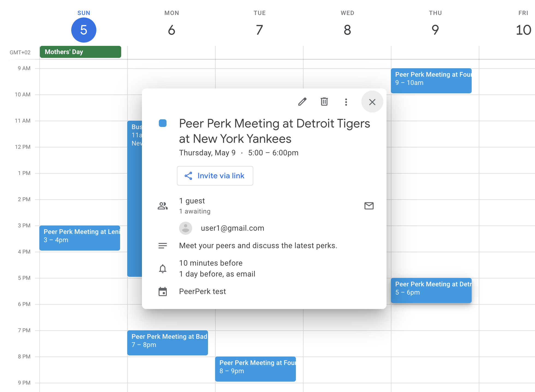The width and height of the screenshot is (535, 392).
Task: Click the description lines icon
Action: coord(163,246)
